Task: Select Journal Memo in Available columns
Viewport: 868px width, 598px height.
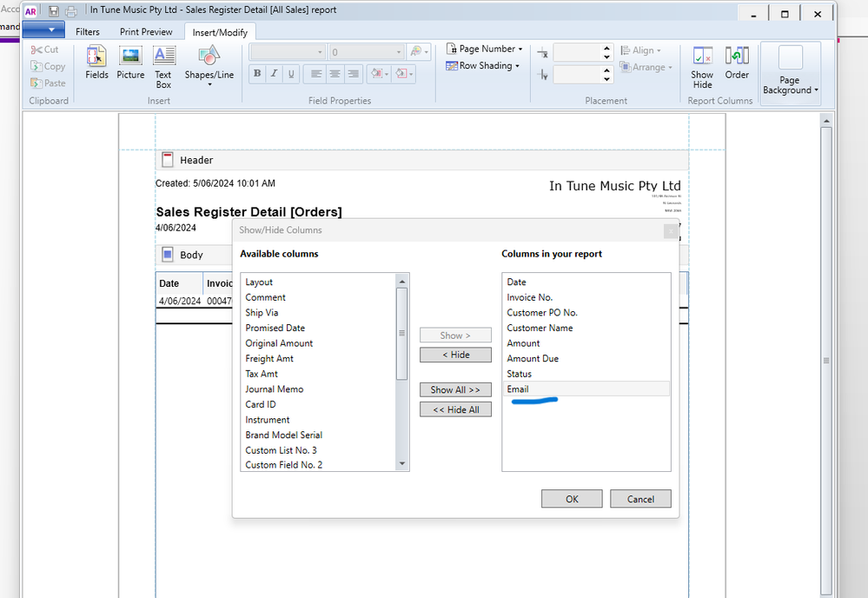Action: click(274, 389)
